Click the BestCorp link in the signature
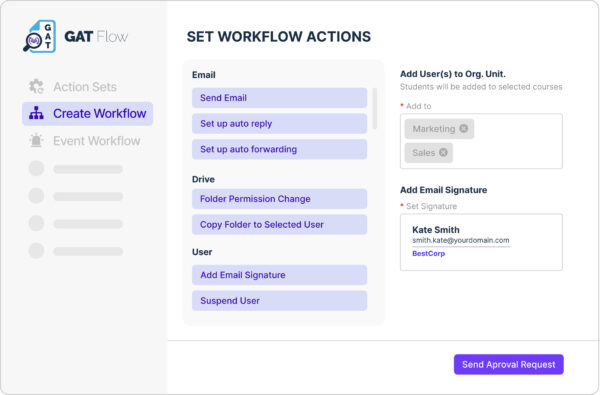This screenshot has width=600, height=395. 428,253
